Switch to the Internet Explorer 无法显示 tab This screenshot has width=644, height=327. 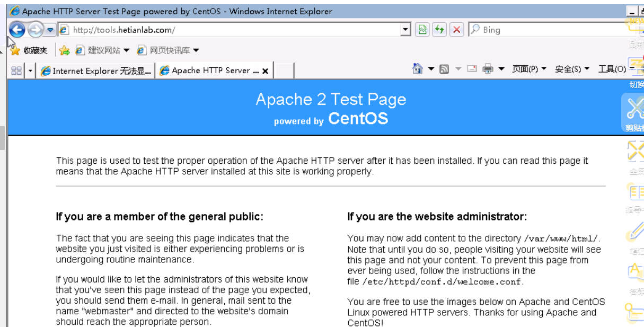coord(96,70)
